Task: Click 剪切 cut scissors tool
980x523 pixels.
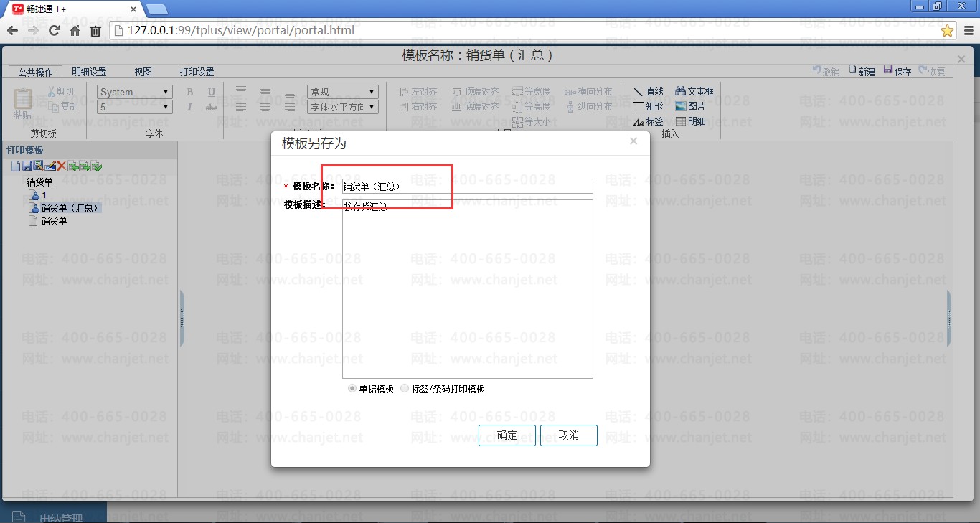Action: pos(61,91)
